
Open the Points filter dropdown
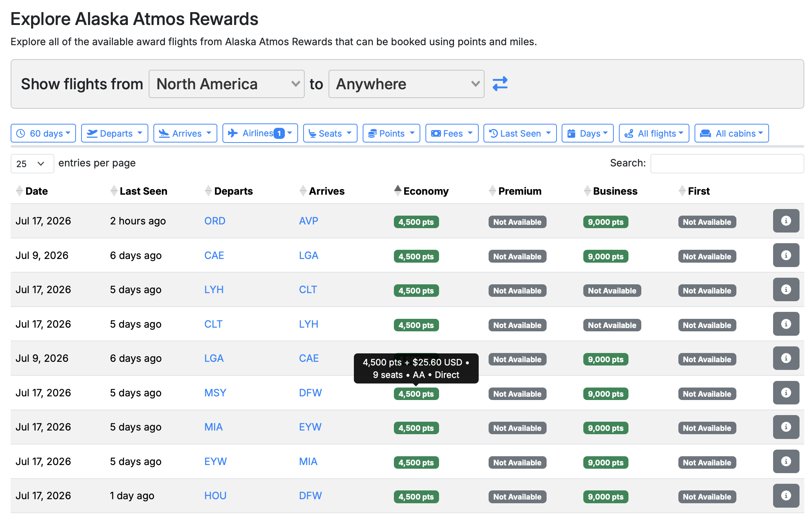(391, 133)
